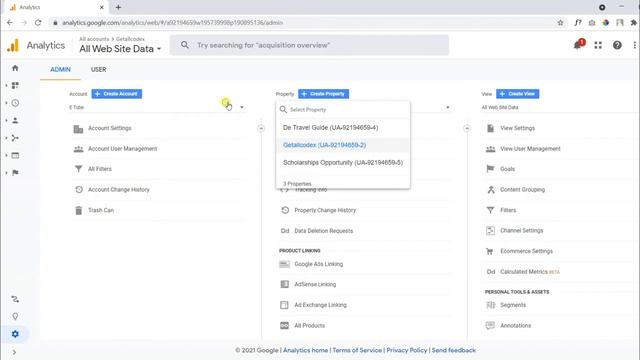Open the Home icon in left sidebar
The height and width of the screenshot is (360, 640).
point(15,68)
